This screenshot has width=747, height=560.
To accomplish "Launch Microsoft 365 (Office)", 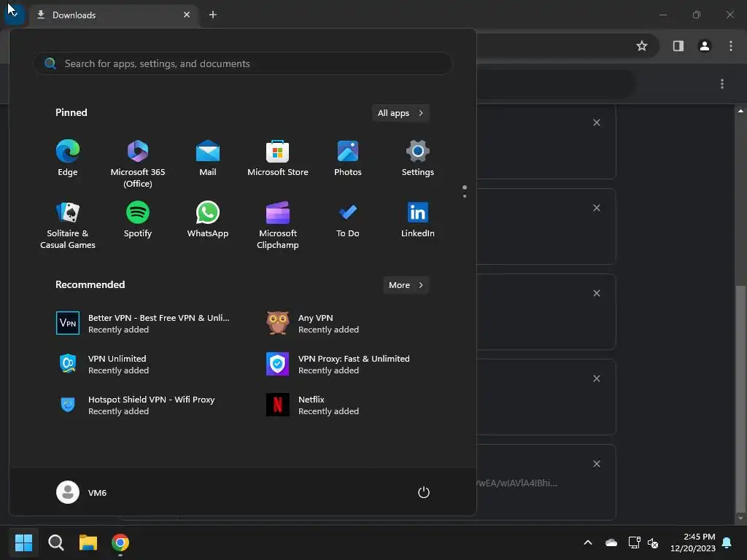I will coord(138,164).
